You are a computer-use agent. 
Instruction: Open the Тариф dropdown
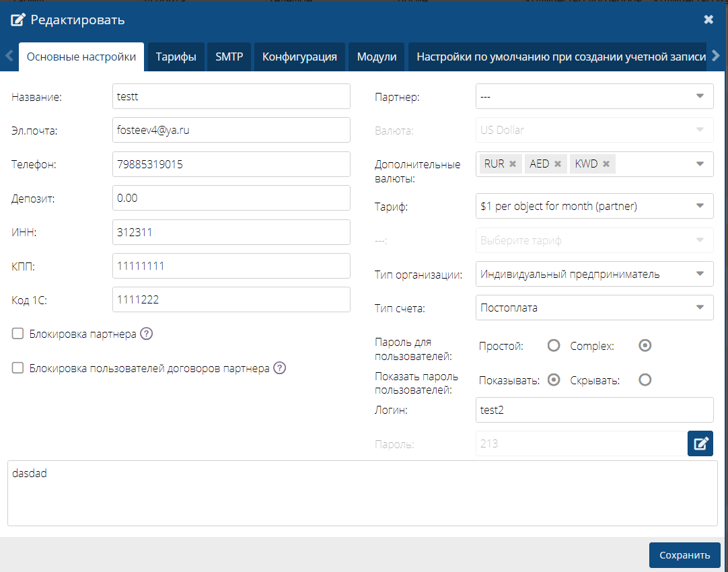(x=594, y=206)
